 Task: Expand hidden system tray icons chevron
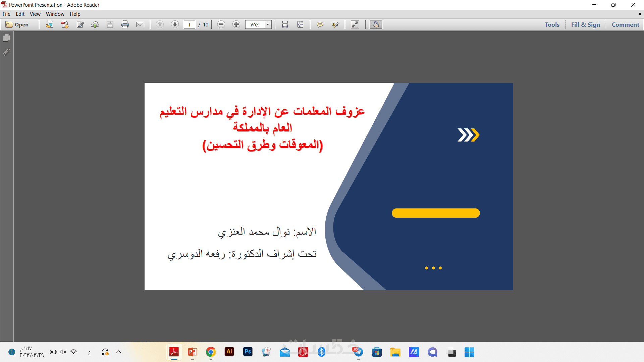pyautogui.click(x=119, y=352)
